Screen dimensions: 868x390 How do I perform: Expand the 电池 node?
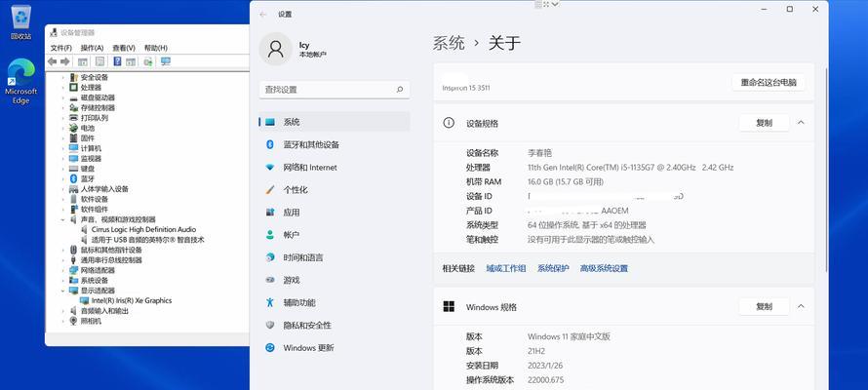63,129
